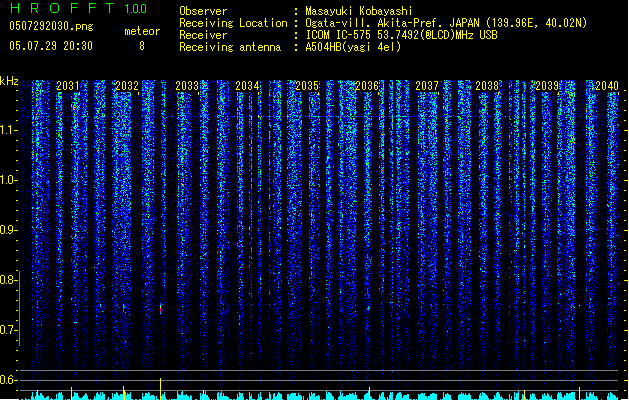Click the Observer name Masayuki Kobayashi
The image size is (629, 400).
point(359,11)
